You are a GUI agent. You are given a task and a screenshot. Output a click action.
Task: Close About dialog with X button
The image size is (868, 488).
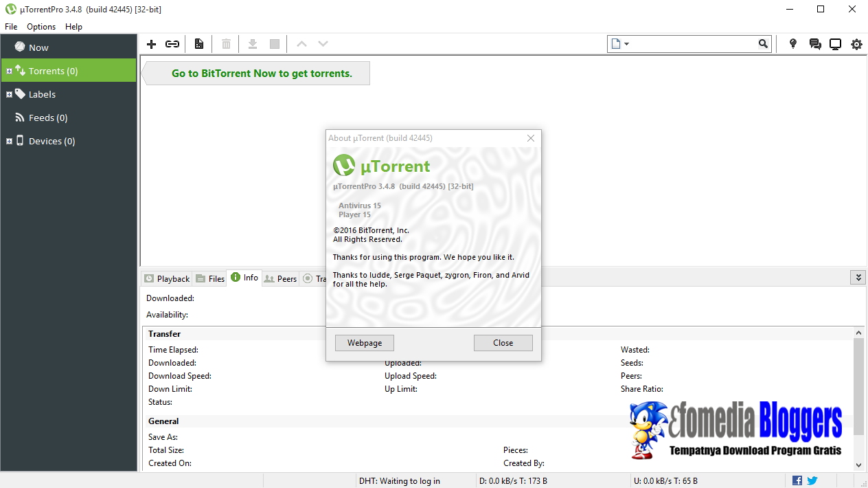point(531,138)
